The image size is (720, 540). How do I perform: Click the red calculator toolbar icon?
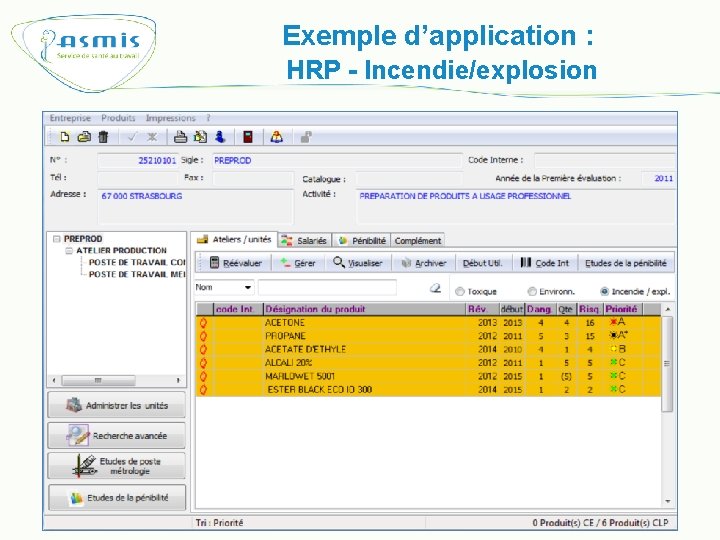247,137
